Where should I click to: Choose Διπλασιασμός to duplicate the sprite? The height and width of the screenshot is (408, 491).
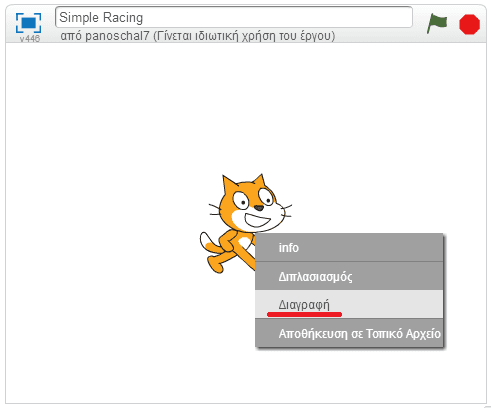(349, 276)
